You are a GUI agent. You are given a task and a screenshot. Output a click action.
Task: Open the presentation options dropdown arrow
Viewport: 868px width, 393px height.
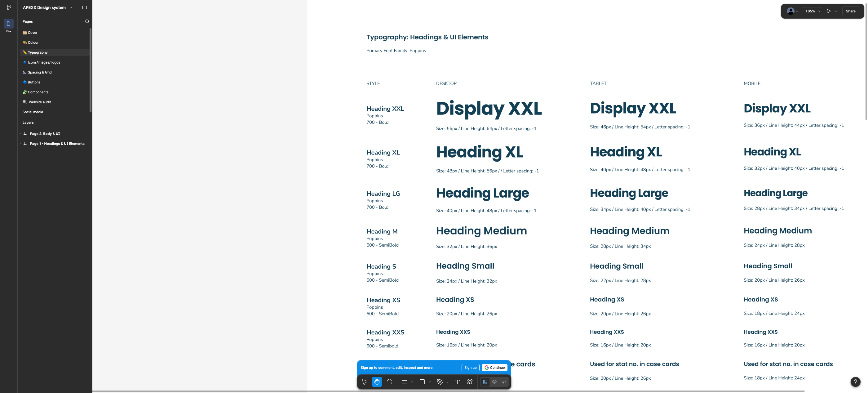point(836,11)
